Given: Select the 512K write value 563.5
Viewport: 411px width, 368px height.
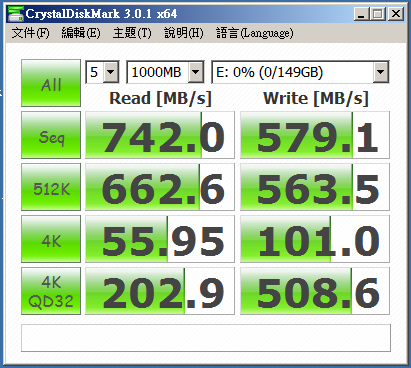Looking at the screenshot, I should [x=315, y=187].
